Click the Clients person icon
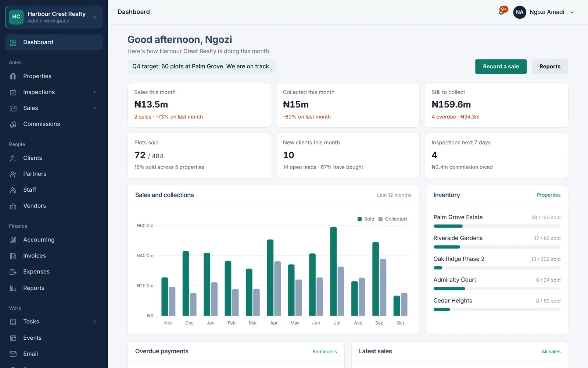 13,158
